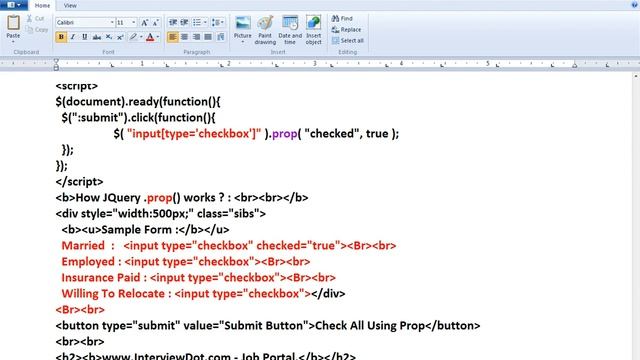Click the right indent marker on ruler
The width and height of the screenshot is (640, 360).
tap(574, 65)
